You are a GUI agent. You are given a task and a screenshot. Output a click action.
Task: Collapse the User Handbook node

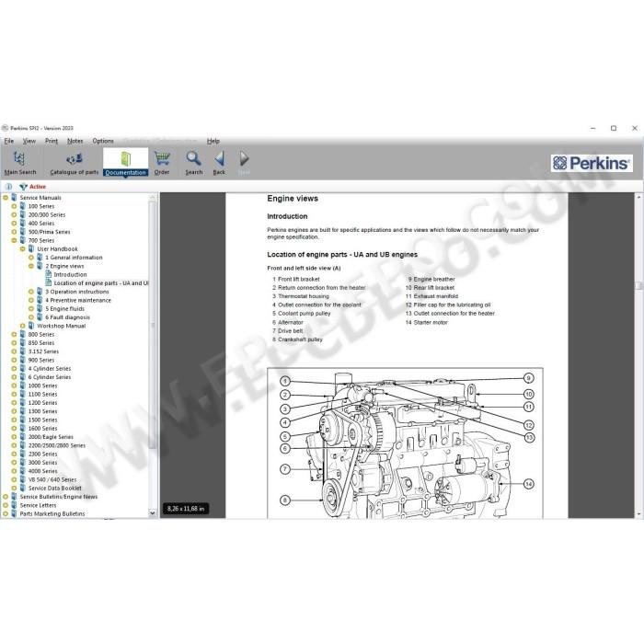click(23, 249)
